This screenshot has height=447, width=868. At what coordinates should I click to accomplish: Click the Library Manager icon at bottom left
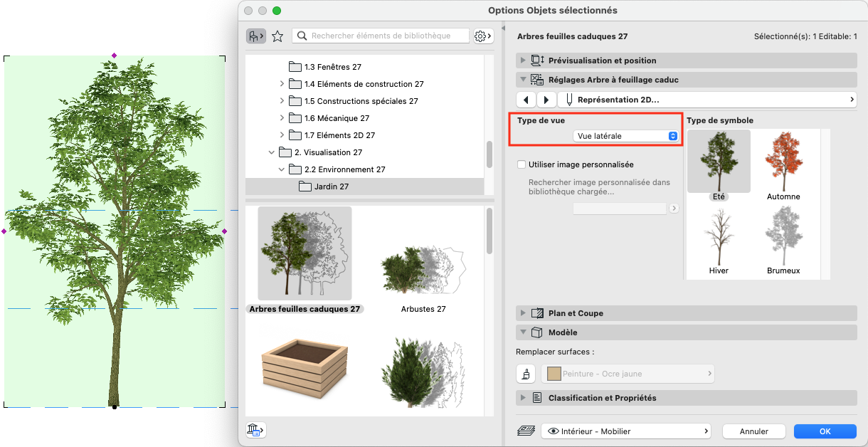pyautogui.click(x=255, y=430)
